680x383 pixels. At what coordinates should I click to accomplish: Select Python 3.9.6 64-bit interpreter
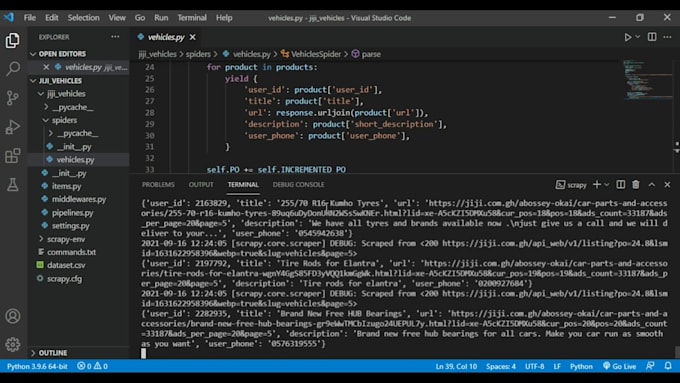click(x=37, y=366)
